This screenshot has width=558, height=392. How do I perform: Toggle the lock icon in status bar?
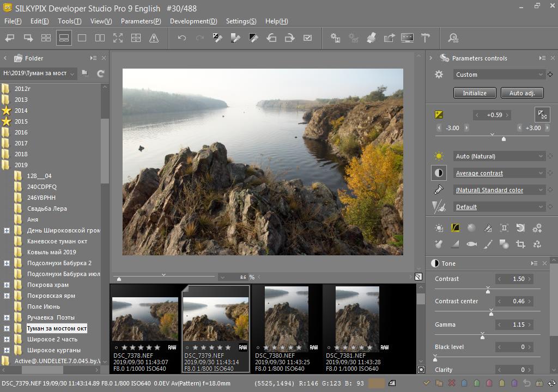[539, 383]
